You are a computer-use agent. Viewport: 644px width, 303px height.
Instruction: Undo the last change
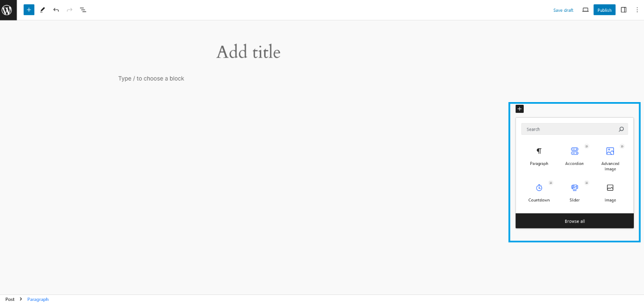(56, 10)
